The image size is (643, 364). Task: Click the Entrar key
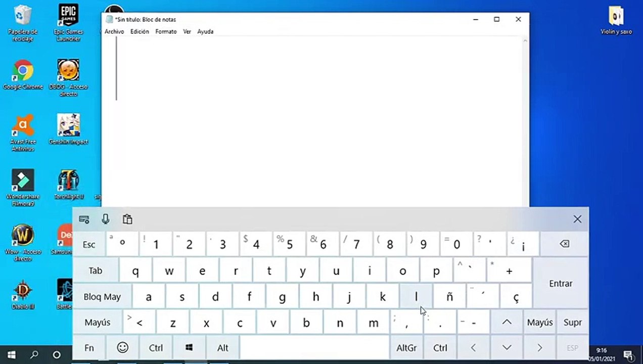click(561, 283)
